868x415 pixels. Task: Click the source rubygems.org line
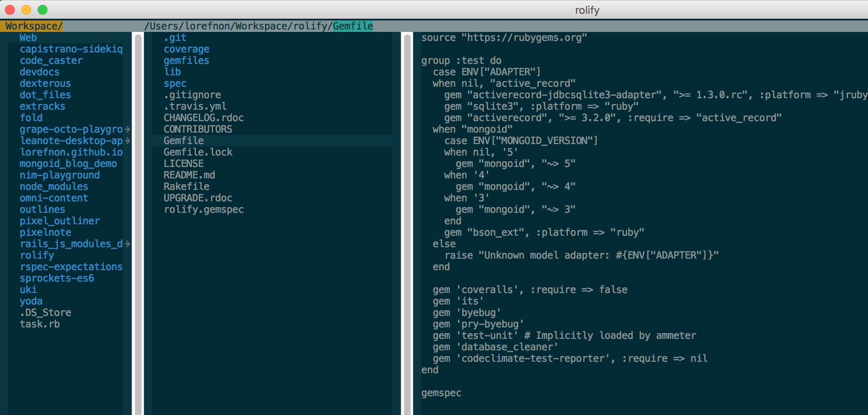(x=504, y=38)
